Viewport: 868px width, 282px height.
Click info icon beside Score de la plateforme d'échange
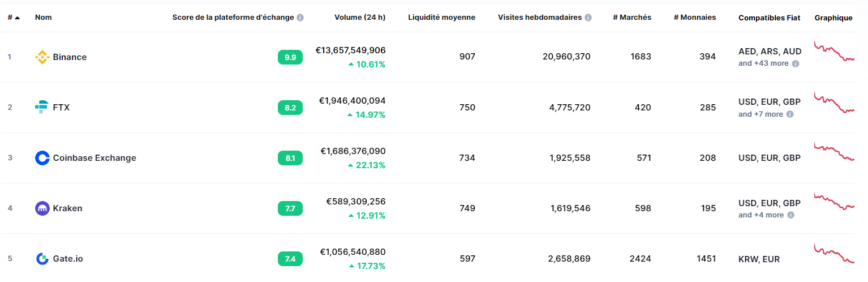pyautogui.click(x=300, y=18)
